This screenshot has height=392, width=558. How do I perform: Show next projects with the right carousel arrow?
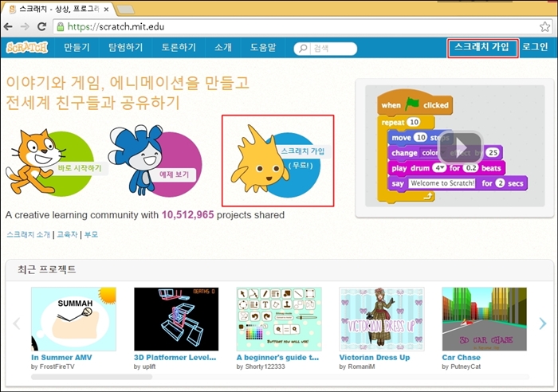(542, 323)
